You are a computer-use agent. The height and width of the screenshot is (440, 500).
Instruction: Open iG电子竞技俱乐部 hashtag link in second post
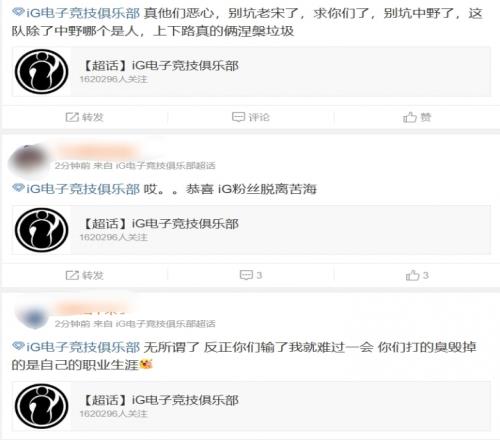click(x=83, y=189)
